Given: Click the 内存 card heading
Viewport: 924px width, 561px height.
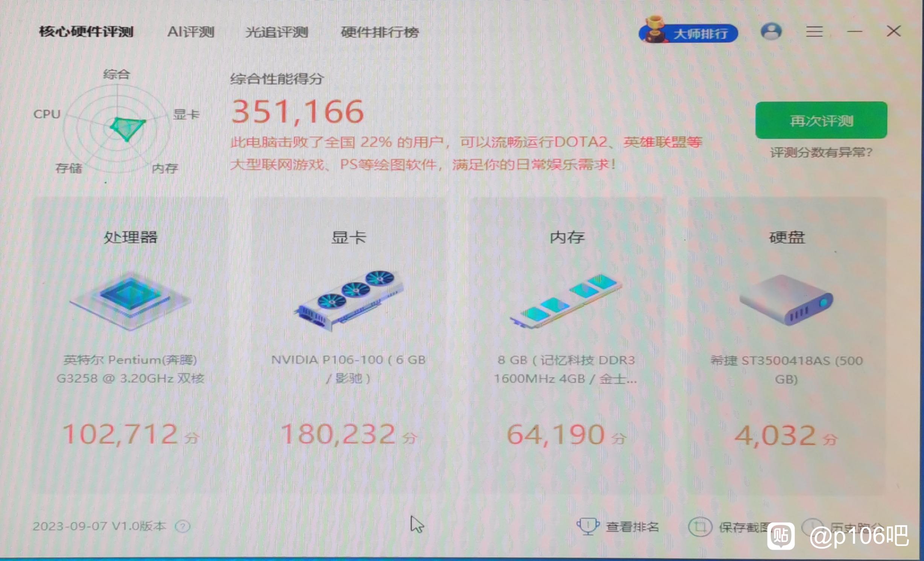Looking at the screenshot, I should (567, 237).
